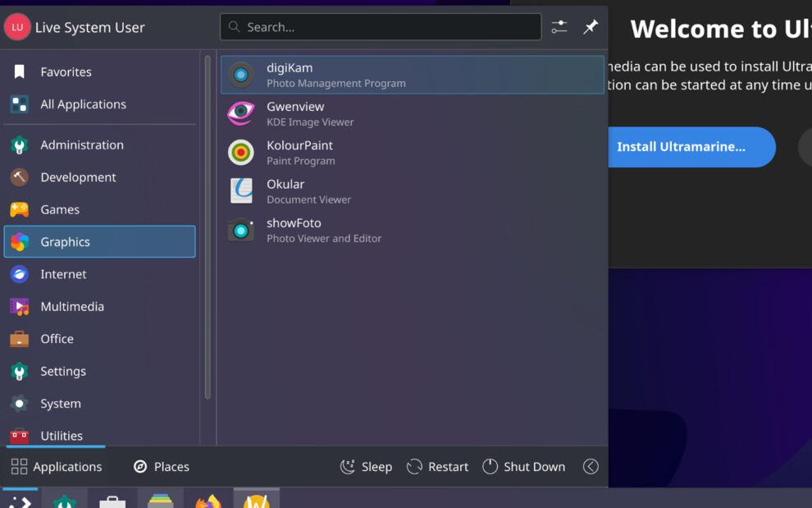Click Install Ultramarine button in Welcome window

691,147
